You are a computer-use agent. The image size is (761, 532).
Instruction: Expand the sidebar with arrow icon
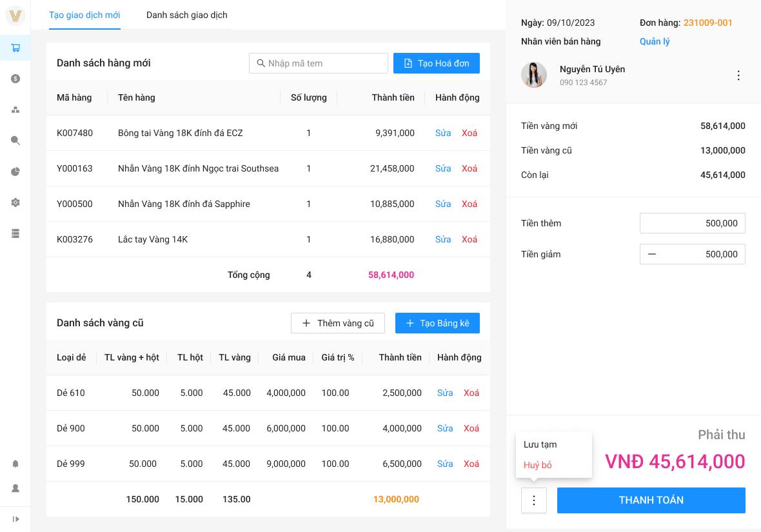pyautogui.click(x=15, y=519)
